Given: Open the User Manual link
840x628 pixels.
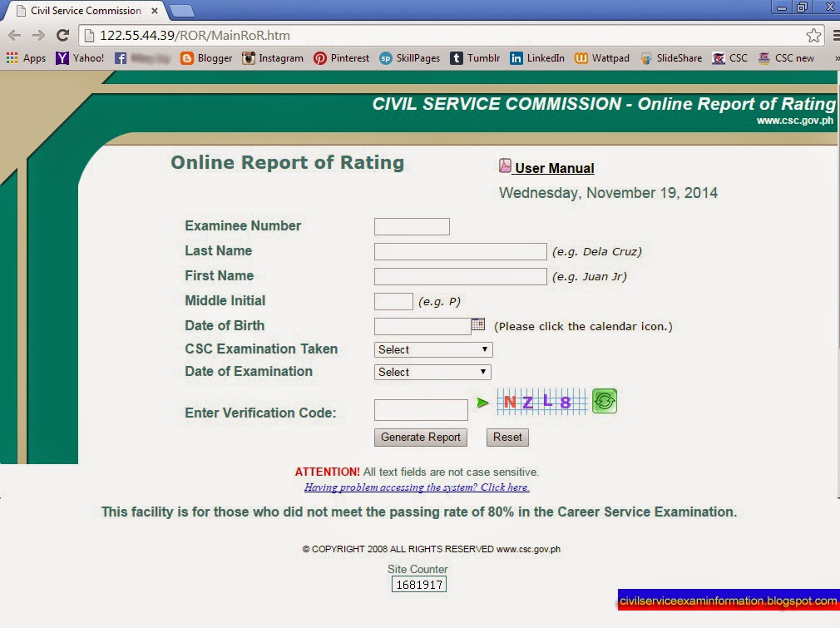Looking at the screenshot, I should click(x=555, y=168).
